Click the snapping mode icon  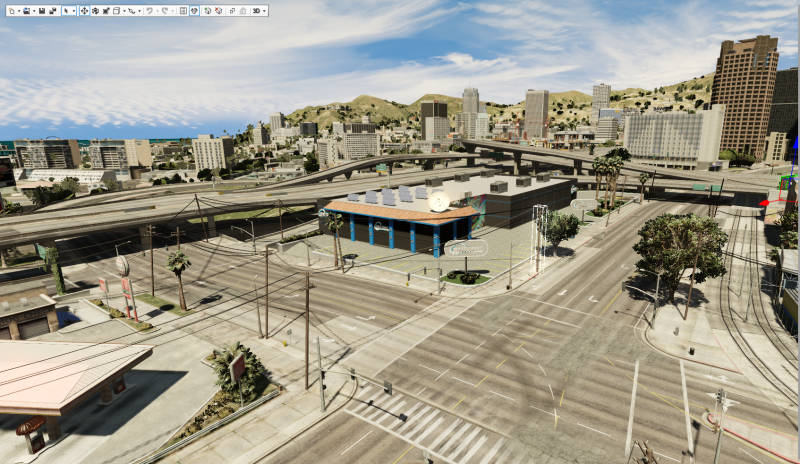click(x=132, y=11)
